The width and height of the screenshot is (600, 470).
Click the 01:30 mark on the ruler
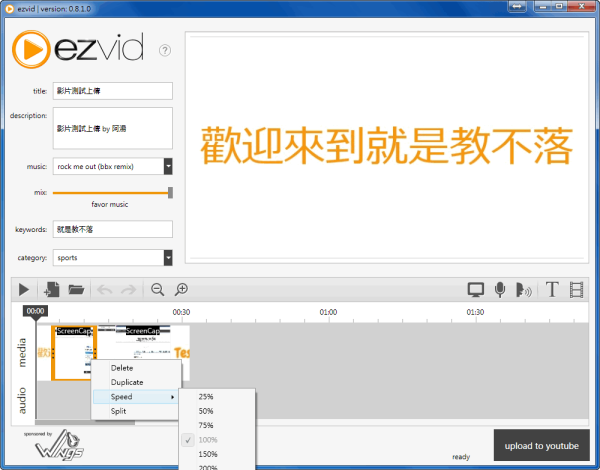pos(475,312)
